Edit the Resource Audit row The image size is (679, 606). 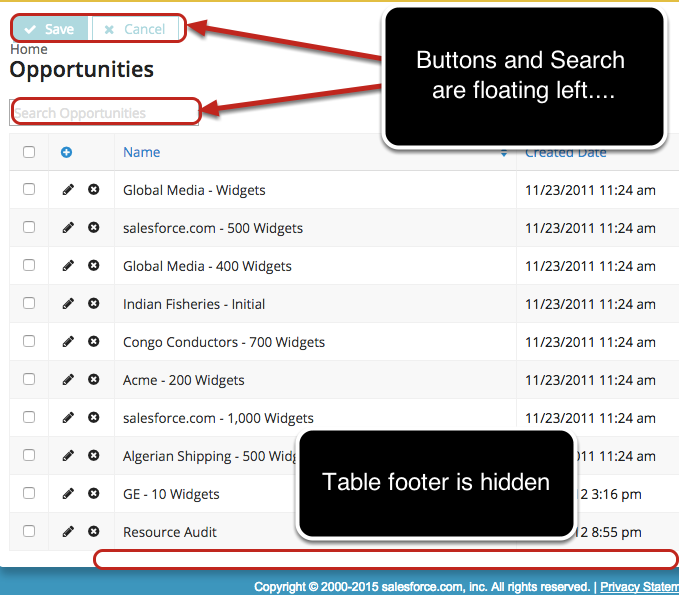click(x=68, y=532)
